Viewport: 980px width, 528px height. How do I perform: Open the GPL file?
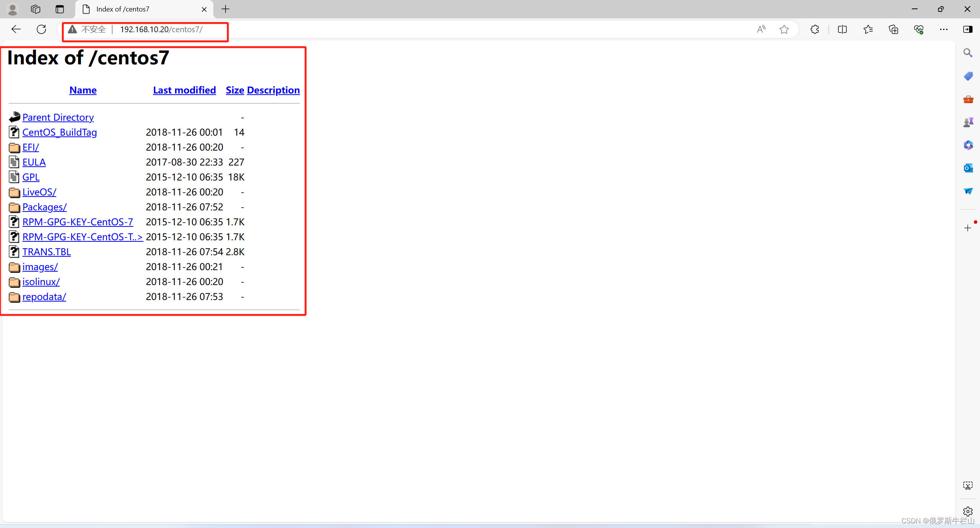[31, 177]
